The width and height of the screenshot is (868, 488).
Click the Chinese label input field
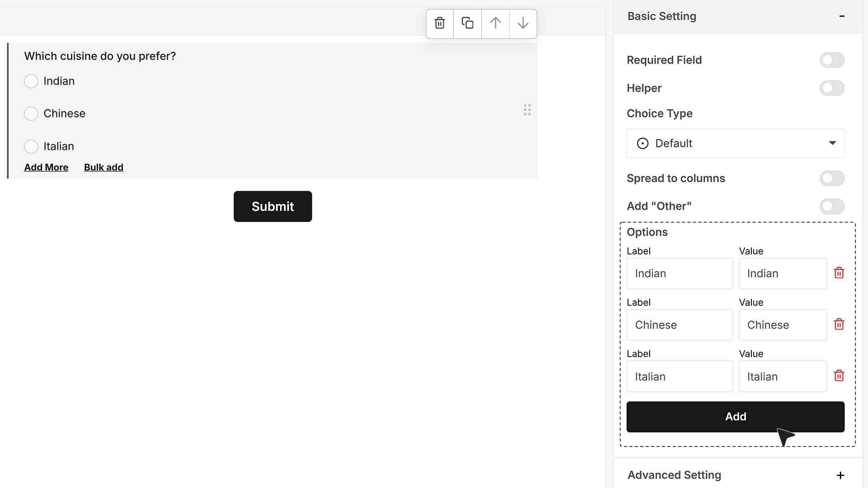(679, 325)
